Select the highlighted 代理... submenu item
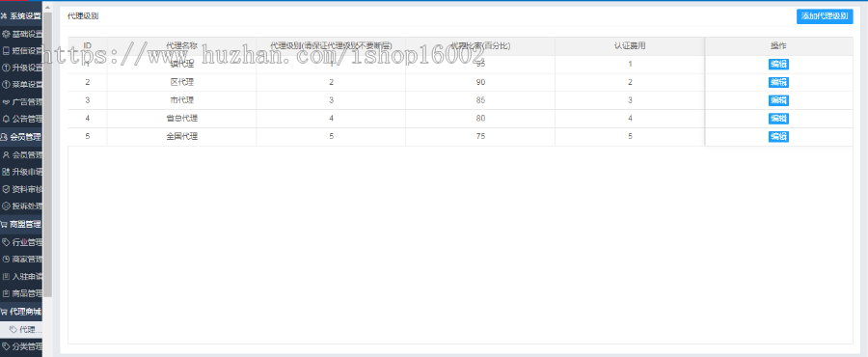The width and height of the screenshot is (868, 357). 21,330
